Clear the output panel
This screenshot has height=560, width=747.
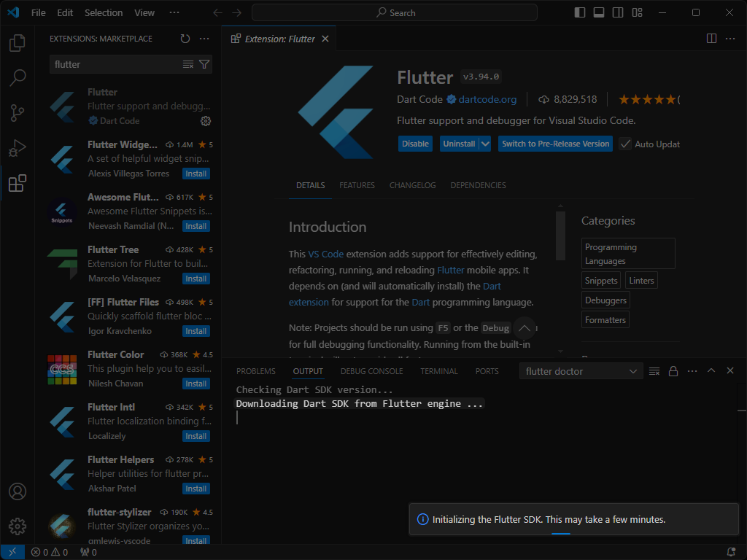(x=654, y=371)
